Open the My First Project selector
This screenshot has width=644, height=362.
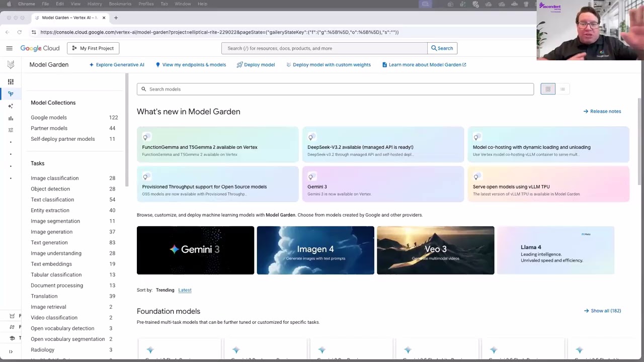click(x=93, y=48)
